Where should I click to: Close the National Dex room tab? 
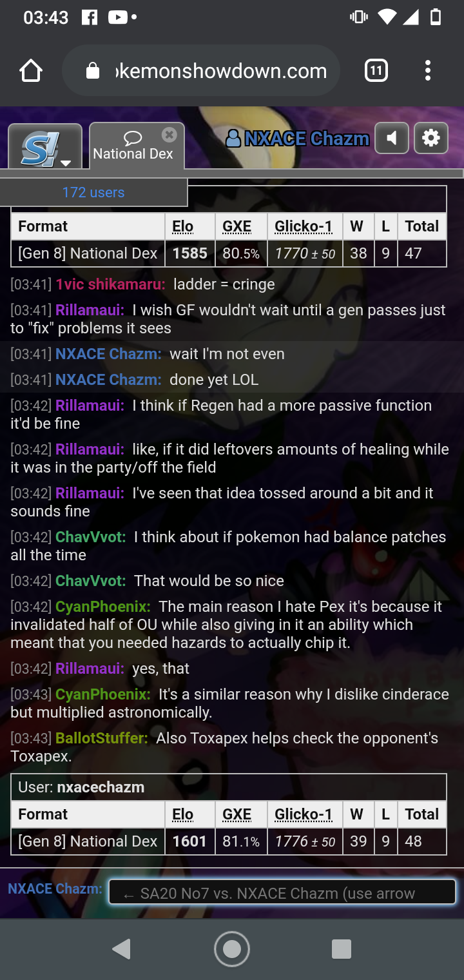click(169, 135)
